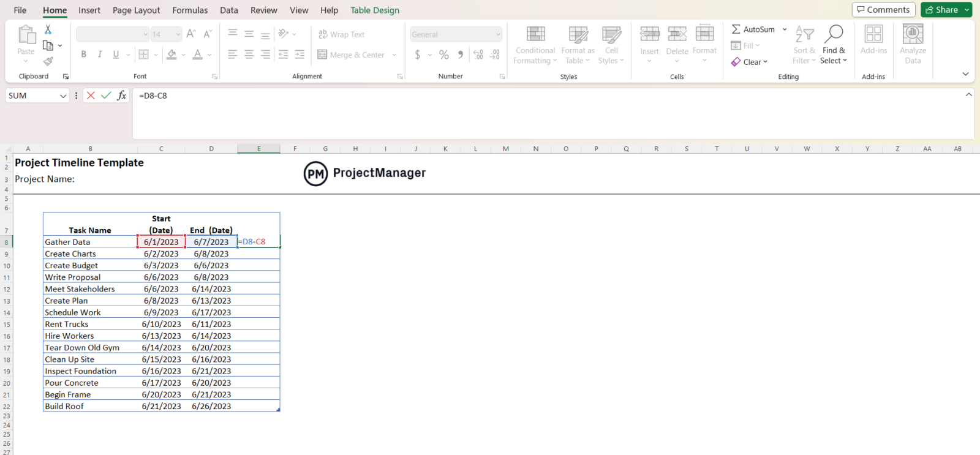
Task: Click the Paste clipboard icon
Action: pyautogui.click(x=26, y=34)
